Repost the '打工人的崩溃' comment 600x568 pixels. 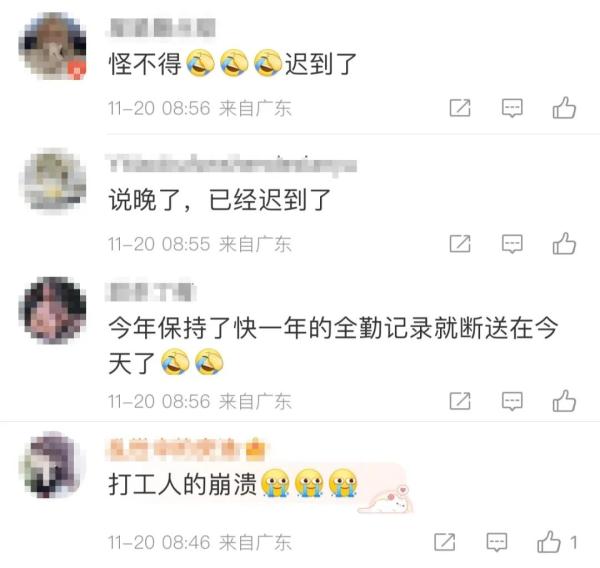point(445,542)
